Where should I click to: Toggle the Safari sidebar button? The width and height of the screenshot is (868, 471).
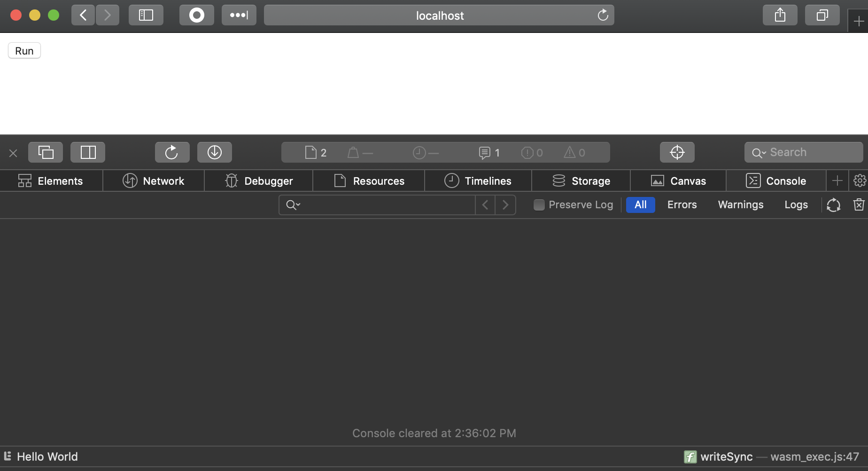click(146, 15)
